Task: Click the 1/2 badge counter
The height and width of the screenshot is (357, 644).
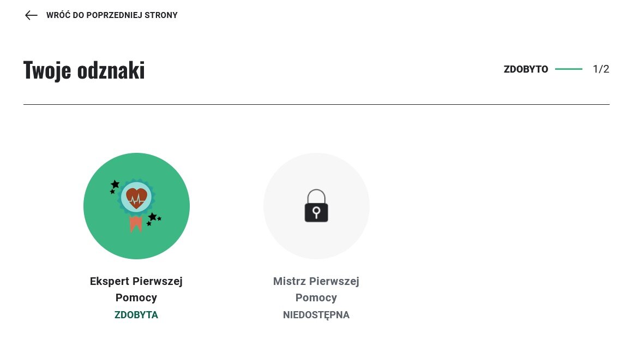Action: (x=601, y=69)
